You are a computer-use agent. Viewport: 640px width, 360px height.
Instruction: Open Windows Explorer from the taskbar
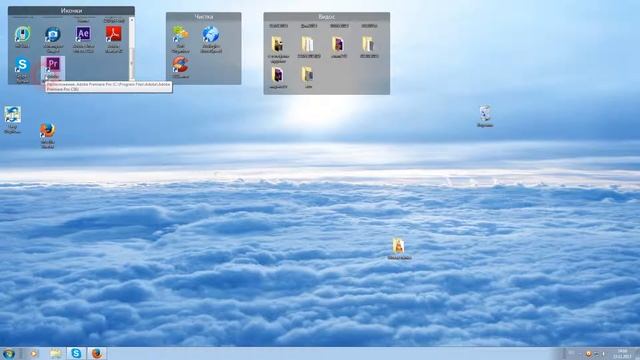[56, 353]
